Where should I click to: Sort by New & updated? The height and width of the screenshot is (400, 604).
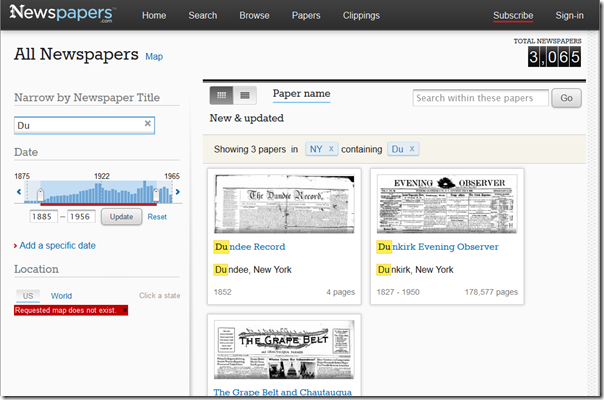247,118
